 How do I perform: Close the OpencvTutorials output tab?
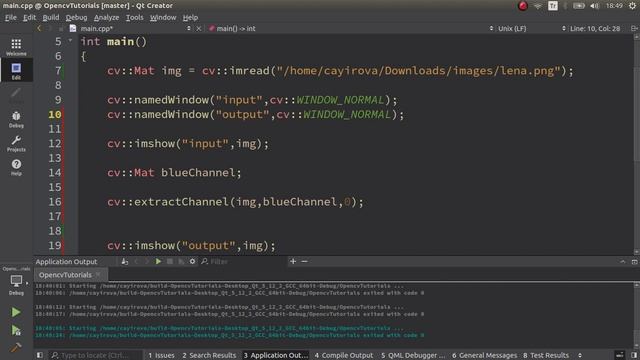(98, 275)
